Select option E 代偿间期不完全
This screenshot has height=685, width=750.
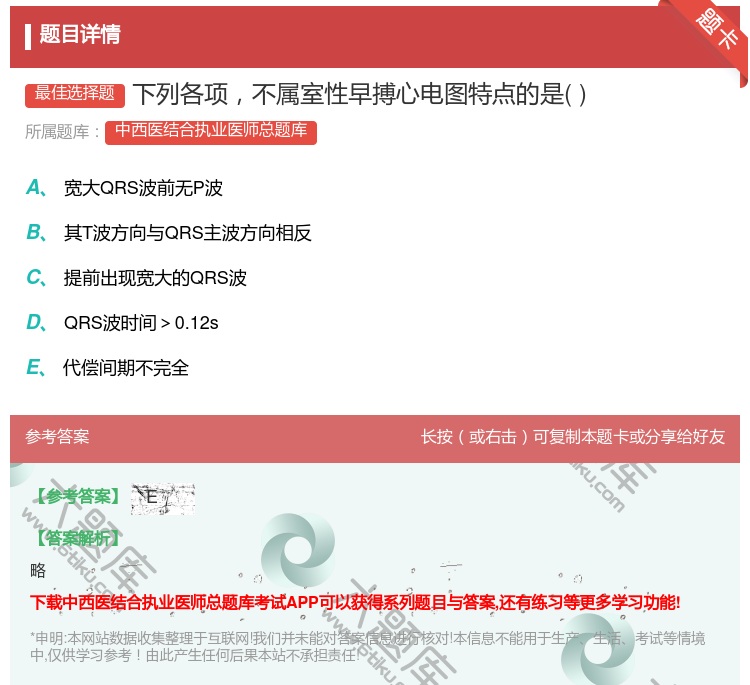[108, 368]
